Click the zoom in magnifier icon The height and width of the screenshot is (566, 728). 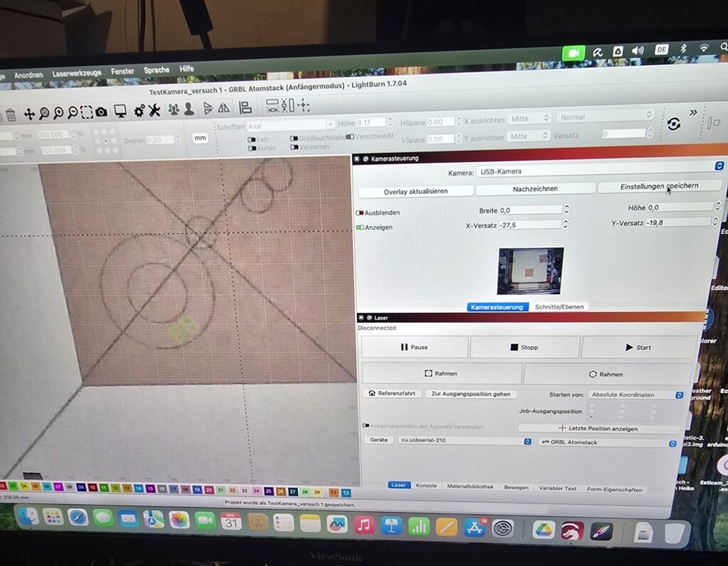(x=58, y=113)
